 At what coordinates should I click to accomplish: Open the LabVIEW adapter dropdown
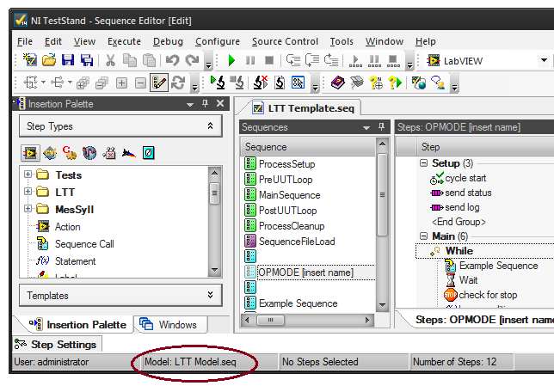(x=544, y=60)
